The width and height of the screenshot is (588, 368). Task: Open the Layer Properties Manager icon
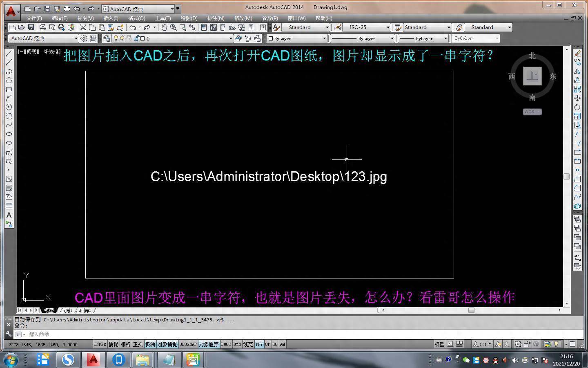[x=106, y=38]
